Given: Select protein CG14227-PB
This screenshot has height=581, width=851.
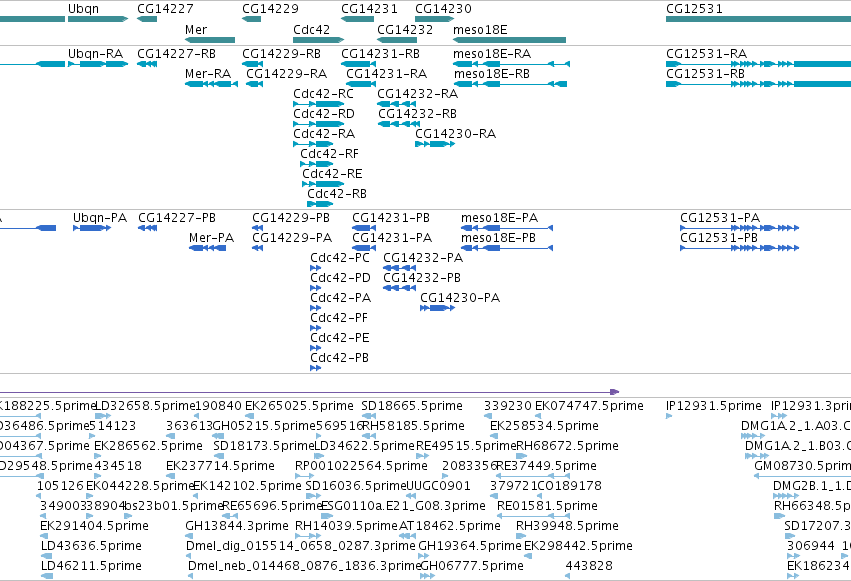Looking at the screenshot, I should click(x=148, y=228).
